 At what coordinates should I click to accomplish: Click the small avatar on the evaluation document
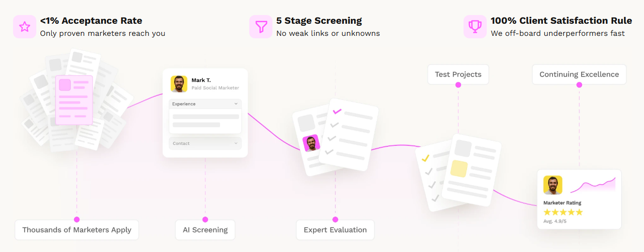pyautogui.click(x=311, y=143)
